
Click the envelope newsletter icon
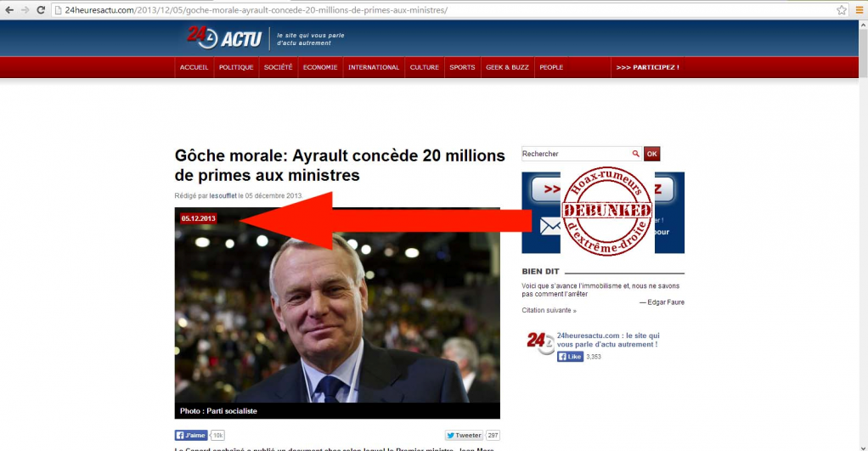point(550,226)
